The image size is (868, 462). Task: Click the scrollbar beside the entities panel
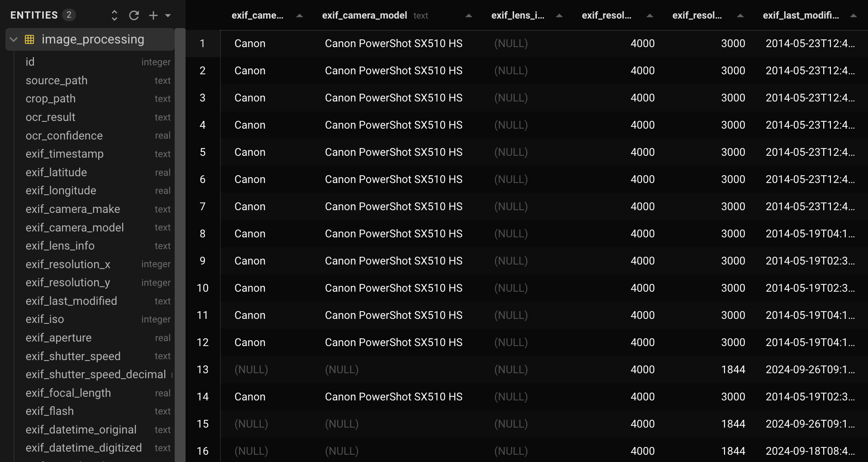(x=181, y=181)
